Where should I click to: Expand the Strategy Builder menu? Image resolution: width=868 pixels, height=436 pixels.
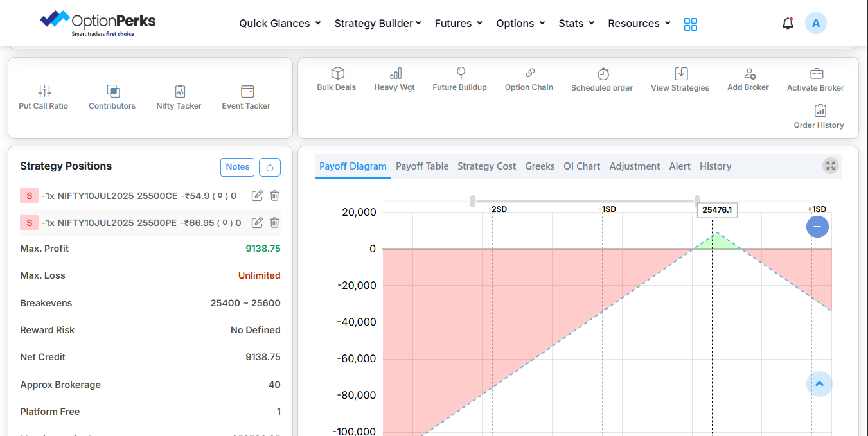[378, 23]
